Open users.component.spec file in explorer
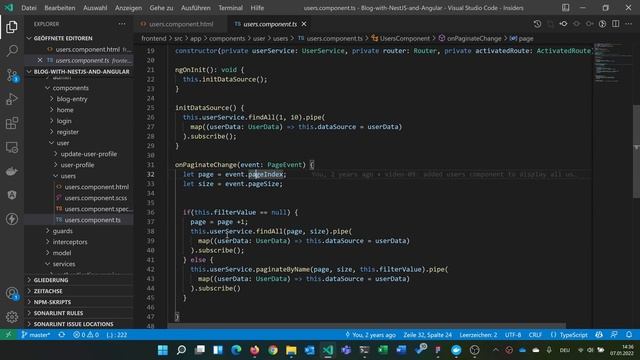Screen dimensions: 640x360 point(97,209)
